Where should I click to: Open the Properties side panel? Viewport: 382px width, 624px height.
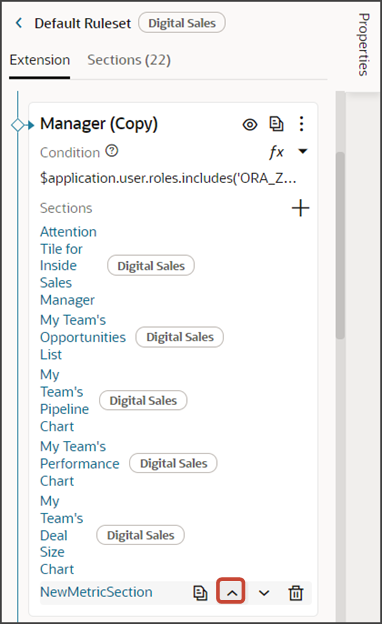tap(363, 45)
